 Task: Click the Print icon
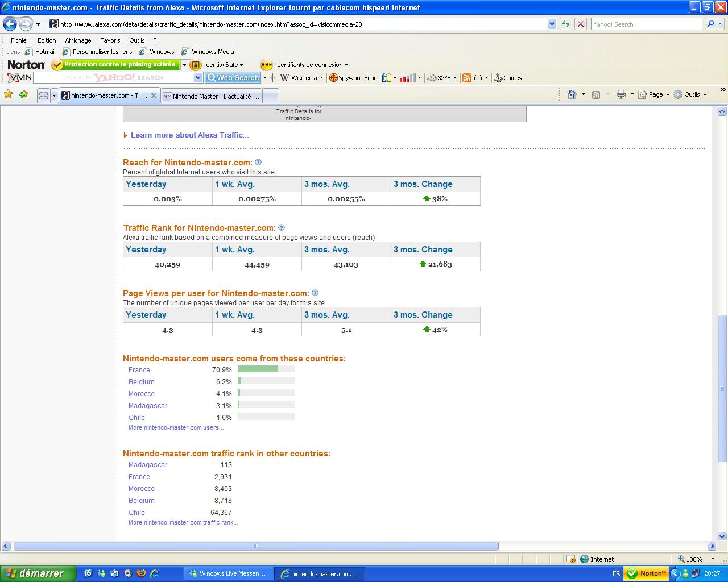(621, 94)
